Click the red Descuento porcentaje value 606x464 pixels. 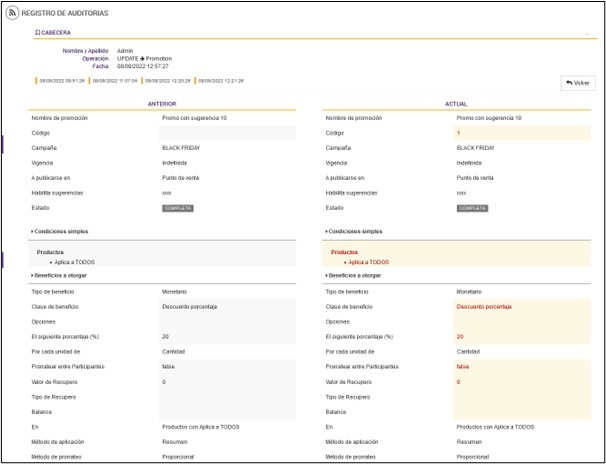pos(484,306)
